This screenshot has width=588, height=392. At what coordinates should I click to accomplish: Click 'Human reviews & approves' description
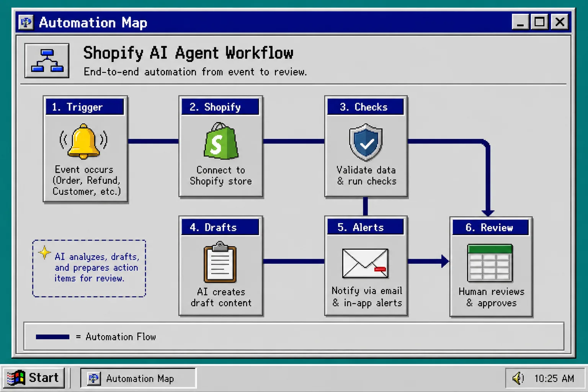pos(492,297)
